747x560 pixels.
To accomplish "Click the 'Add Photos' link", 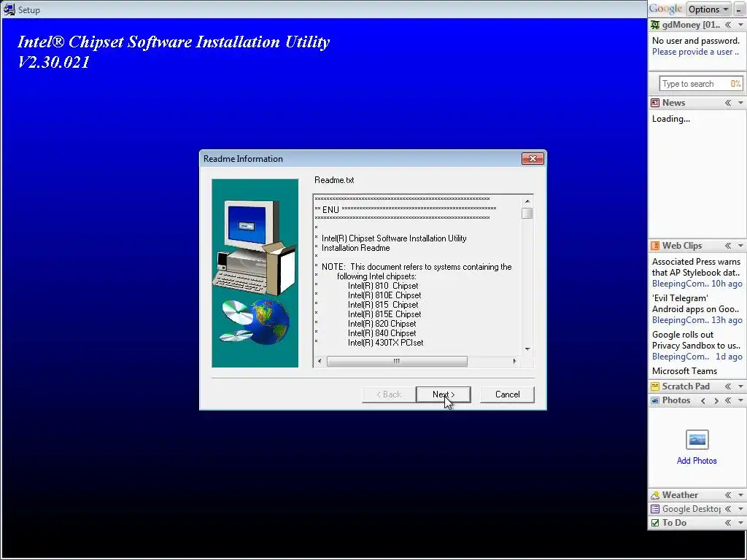I will 697,461.
